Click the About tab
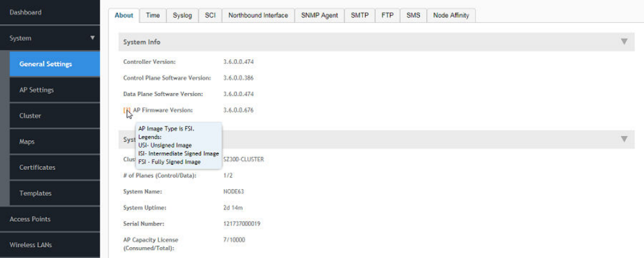This screenshot has width=644, height=258. [124, 15]
